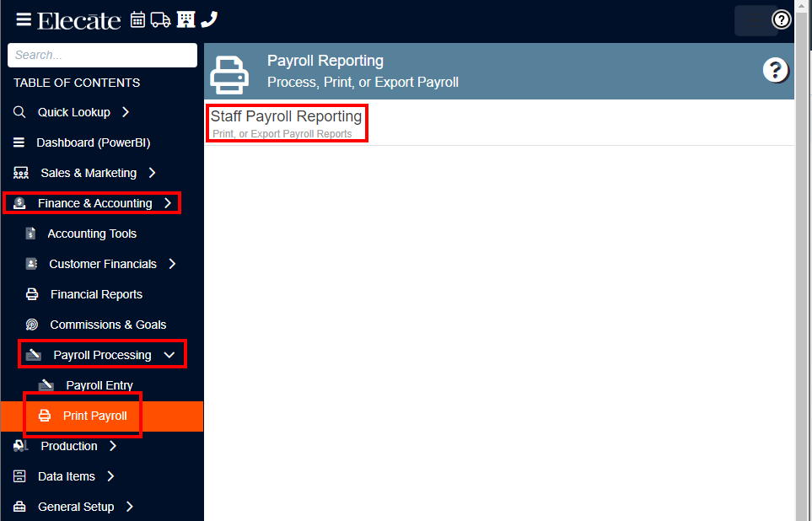Click the Finance & Accounting money icon
The width and height of the screenshot is (812, 521).
click(x=19, y=203)
